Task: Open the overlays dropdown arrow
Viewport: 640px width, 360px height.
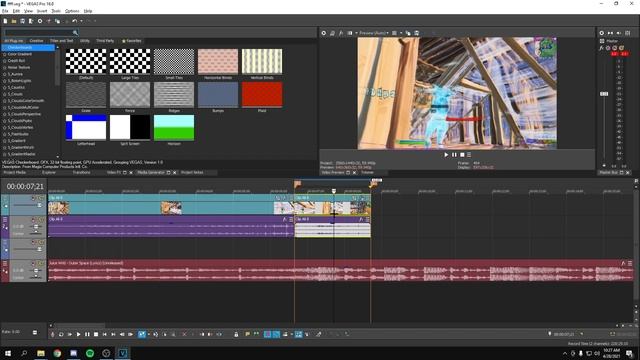Action: pyautogui.click(x=400, y=33)
